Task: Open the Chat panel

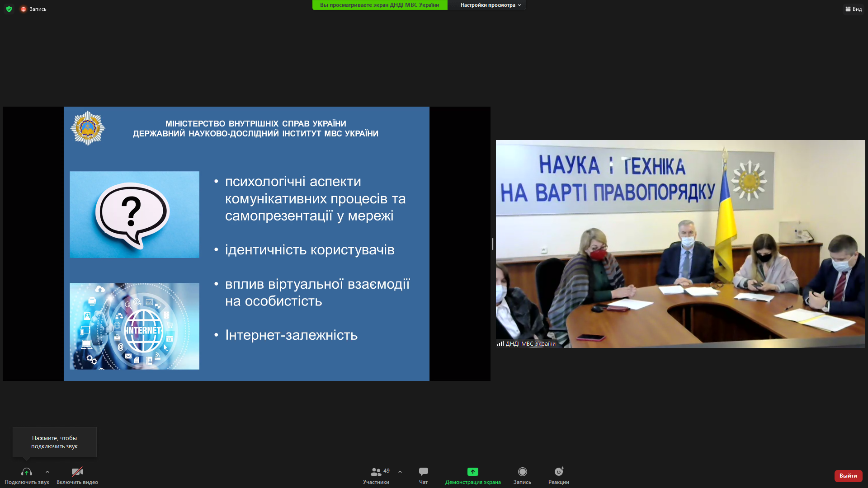Action: coord(423,472)
